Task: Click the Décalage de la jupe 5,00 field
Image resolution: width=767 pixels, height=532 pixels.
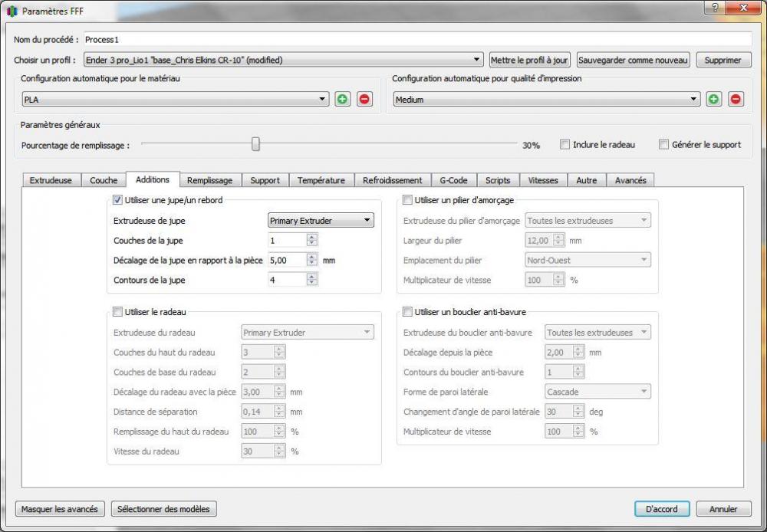Action: click(x=288, y=260)
